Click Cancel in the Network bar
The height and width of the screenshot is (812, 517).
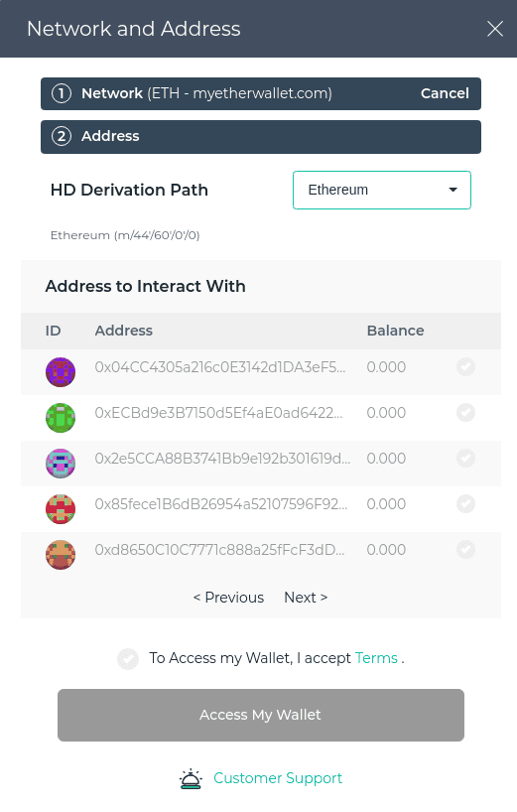(445, 93)
